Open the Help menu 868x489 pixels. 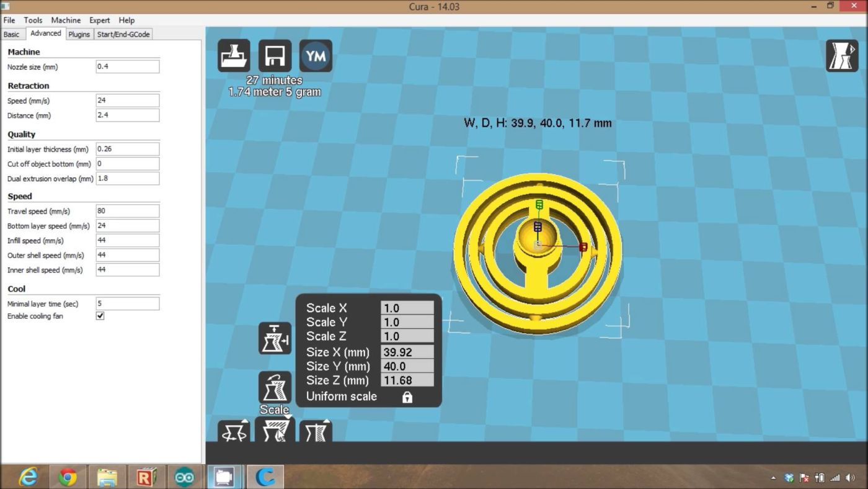click(126, 20)
